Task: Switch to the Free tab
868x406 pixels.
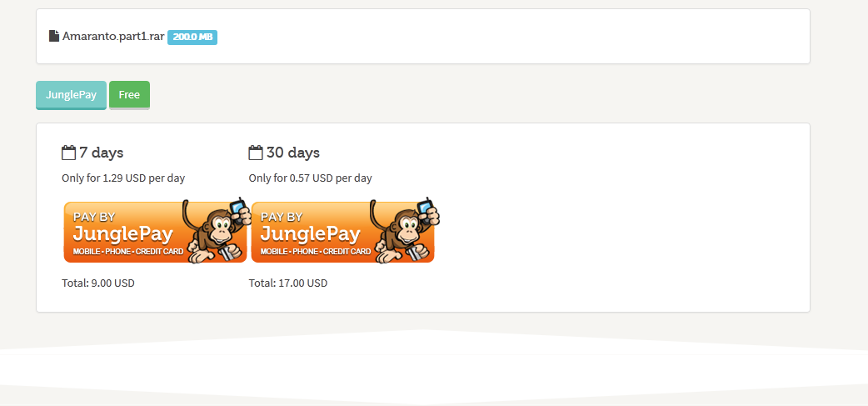Action: pos(129,95)
